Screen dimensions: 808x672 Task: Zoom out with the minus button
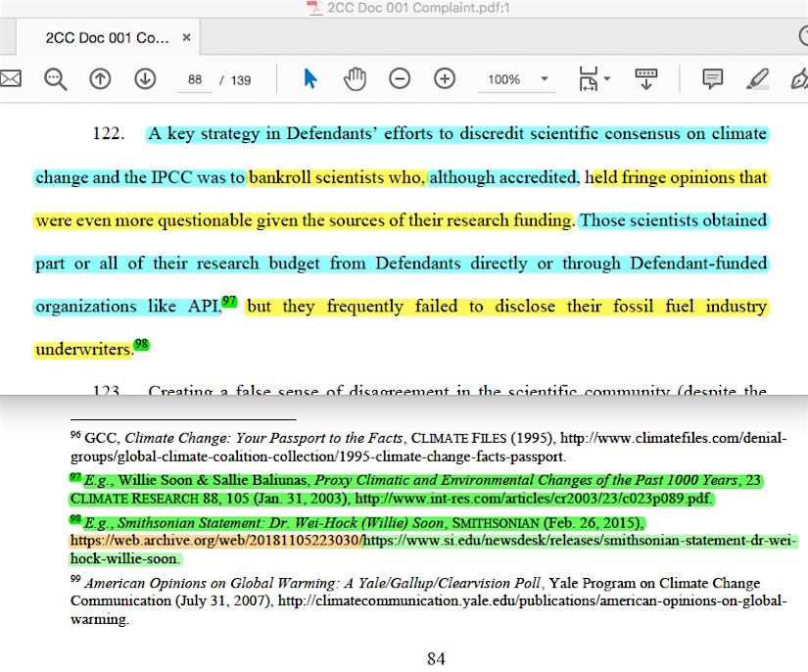tap(400, 79)
